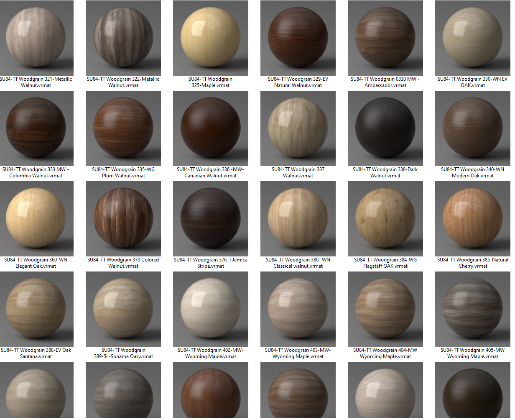Screen dimensions: 515x420
Task: Select the Woodgrain 321-Metallic Walnut sphere thumbnail
Action: pos(36,38)
